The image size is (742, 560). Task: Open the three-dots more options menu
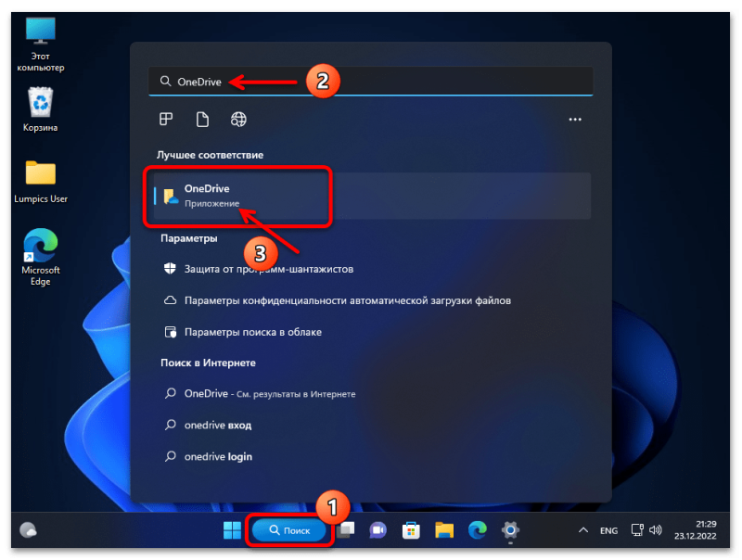pos(575,120)
